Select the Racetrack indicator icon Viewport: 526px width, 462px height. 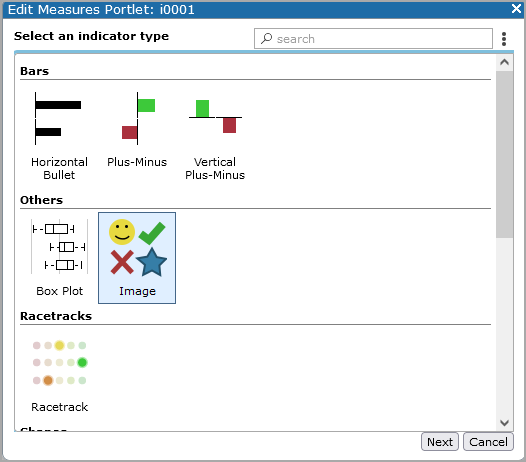pyautogui.click(x=59, y=363)
